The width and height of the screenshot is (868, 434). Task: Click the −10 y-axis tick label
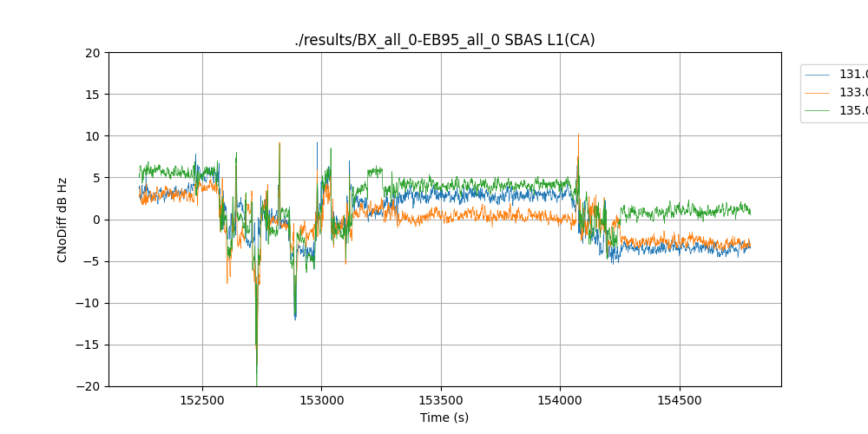tap(89, 303)
